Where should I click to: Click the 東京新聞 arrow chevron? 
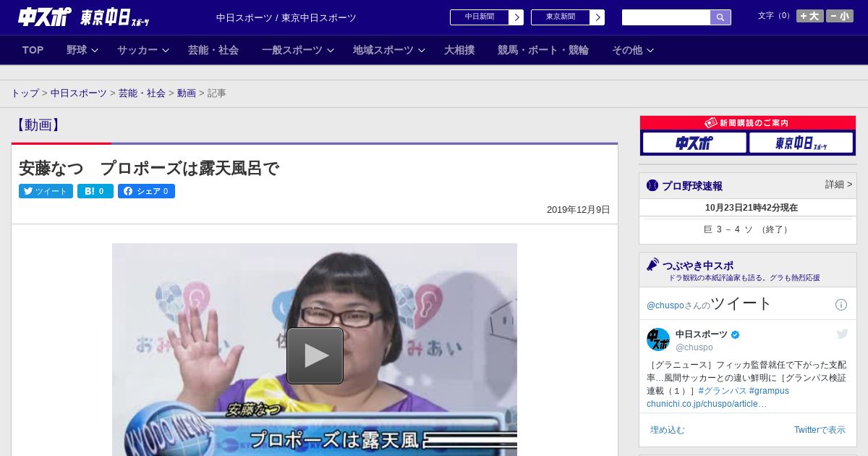coord(597,17)
